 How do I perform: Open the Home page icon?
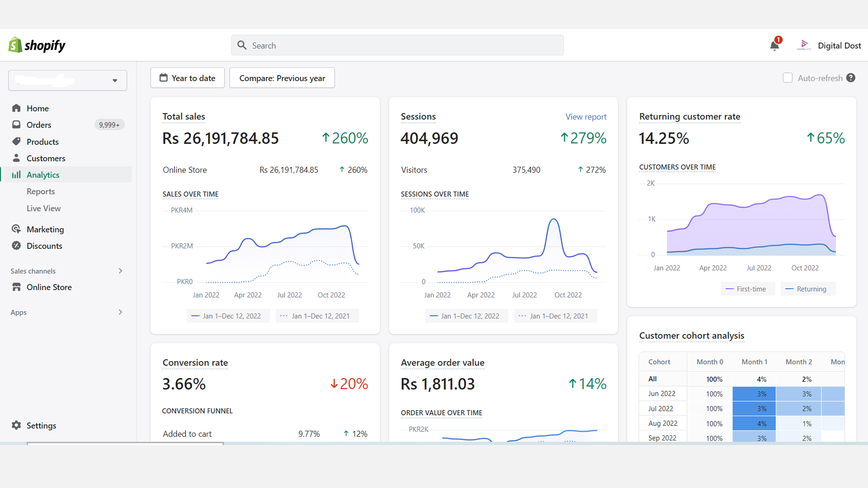(x=16, y=108)
